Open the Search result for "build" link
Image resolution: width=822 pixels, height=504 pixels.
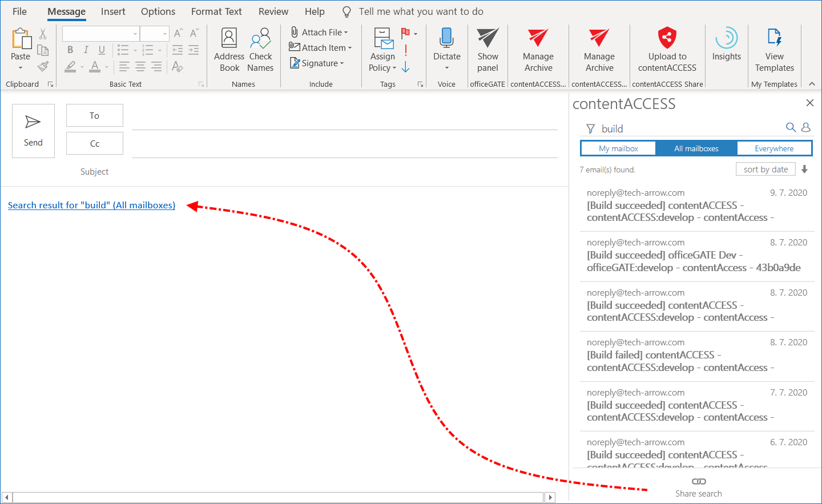(91, 205)
